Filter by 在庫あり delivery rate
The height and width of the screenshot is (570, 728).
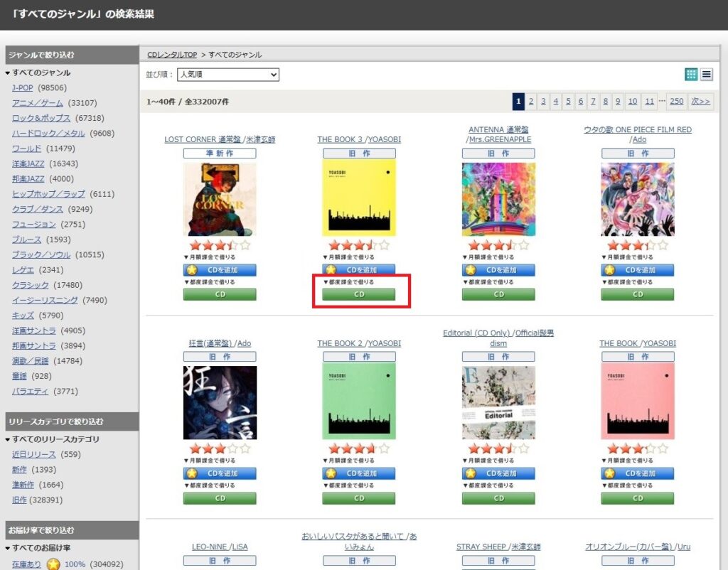[x=26, y=564]
